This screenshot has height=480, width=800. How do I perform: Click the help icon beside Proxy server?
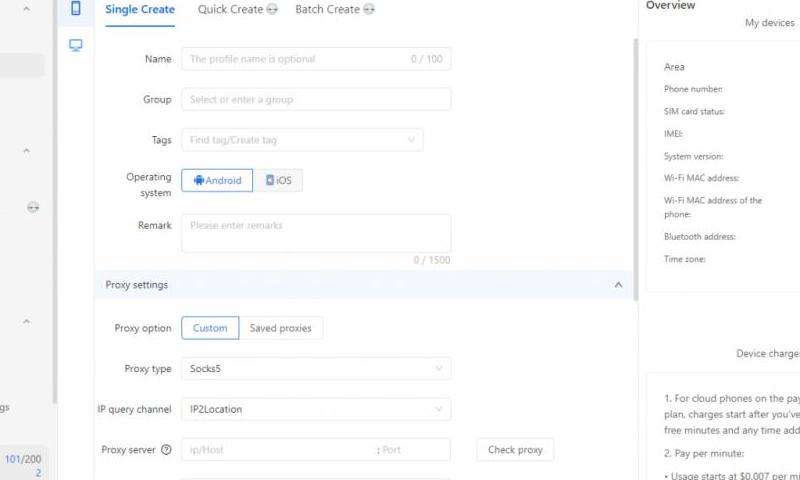[166, 450]
